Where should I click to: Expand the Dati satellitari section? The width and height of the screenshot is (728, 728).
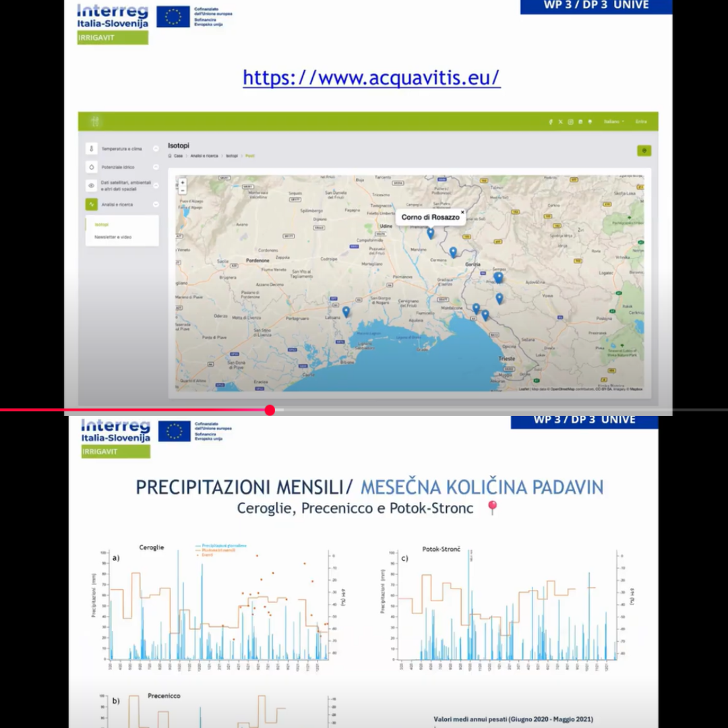tap(156, 185)
